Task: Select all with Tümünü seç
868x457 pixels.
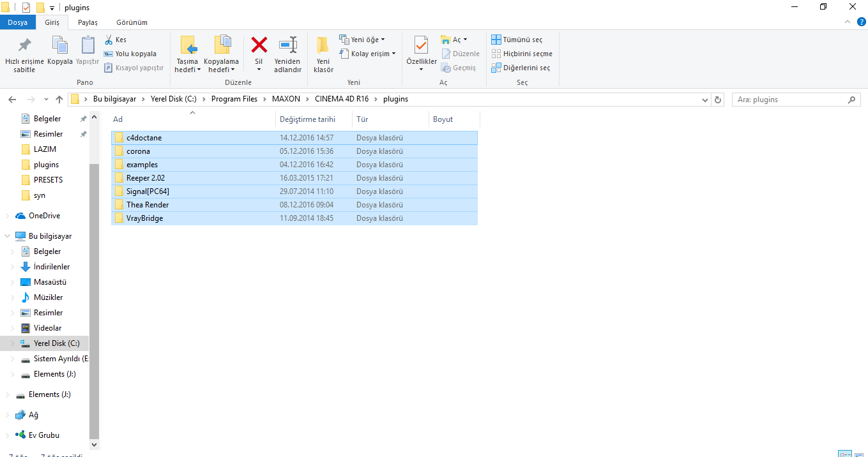Action: click(517, 40)
